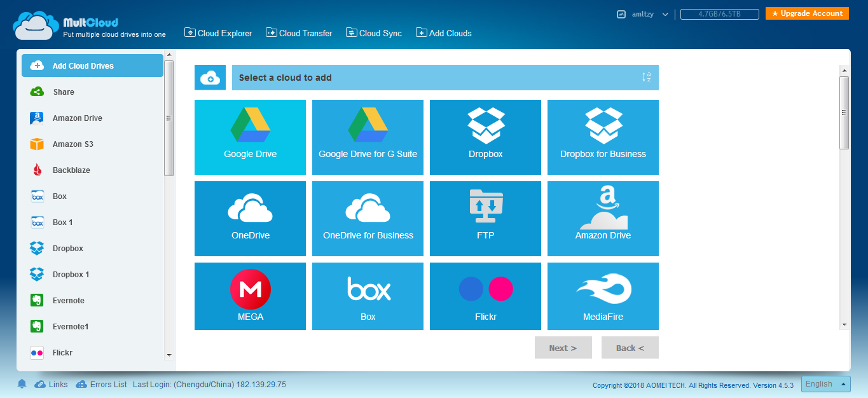
Task: Select Add Cloud Drives in the sidebar
Action: tap(92, 65)
